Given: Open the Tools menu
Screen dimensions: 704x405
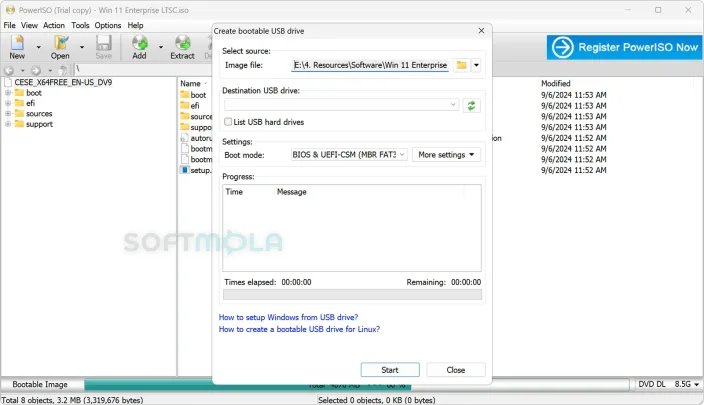Looking at the screenshot, I should click(x=80, y=25).
